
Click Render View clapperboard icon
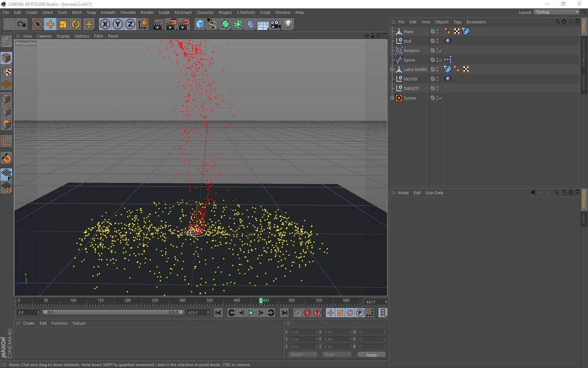click(x=158, y=24)
